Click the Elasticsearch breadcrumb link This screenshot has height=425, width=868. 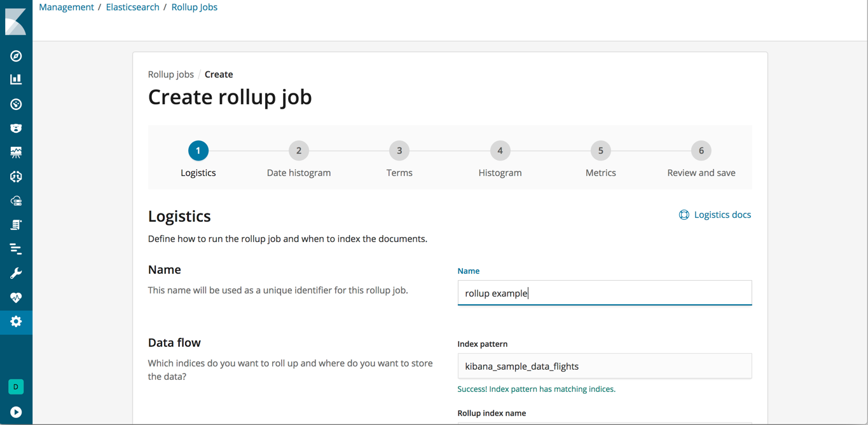click(132, 7)
